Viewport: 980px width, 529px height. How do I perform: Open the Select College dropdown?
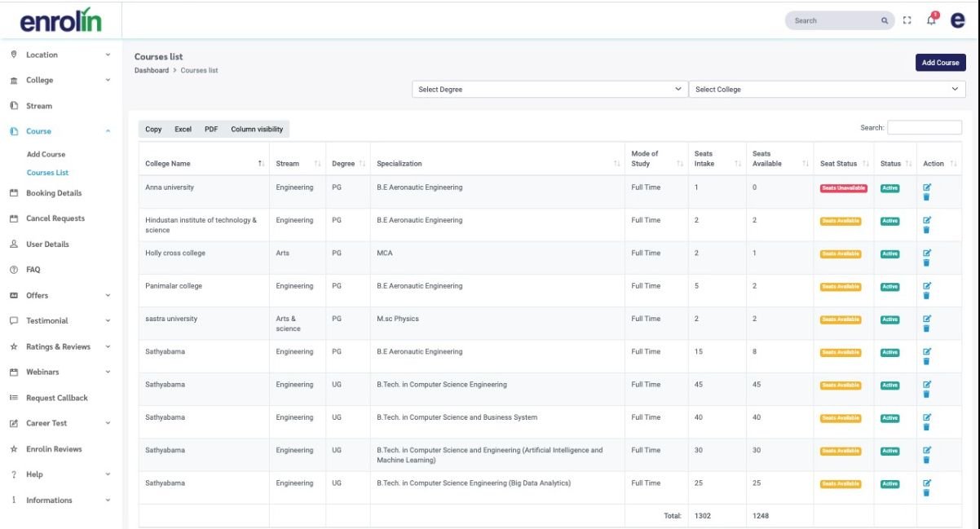[827, 90]
